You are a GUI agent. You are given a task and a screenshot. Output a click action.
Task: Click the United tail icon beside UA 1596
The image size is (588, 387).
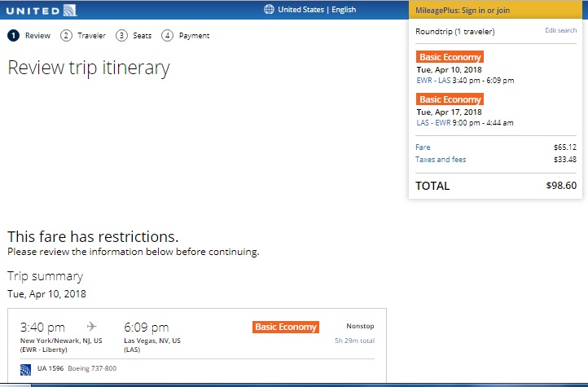coord(25,370)
